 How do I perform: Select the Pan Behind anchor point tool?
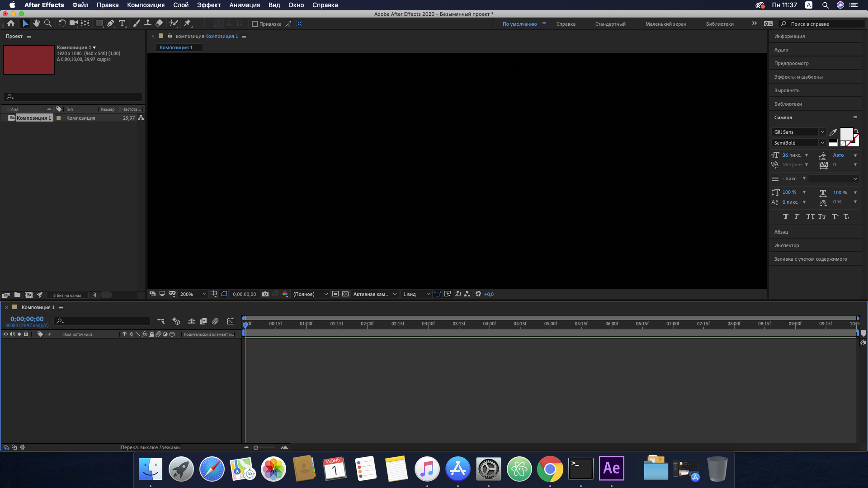click(x=85, y=23)
